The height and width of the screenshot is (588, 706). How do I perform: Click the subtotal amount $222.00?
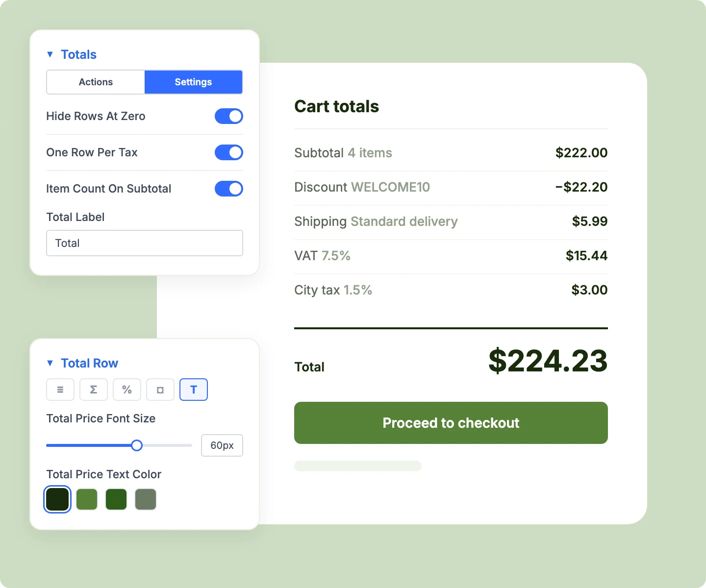click(x=581, y=153)
